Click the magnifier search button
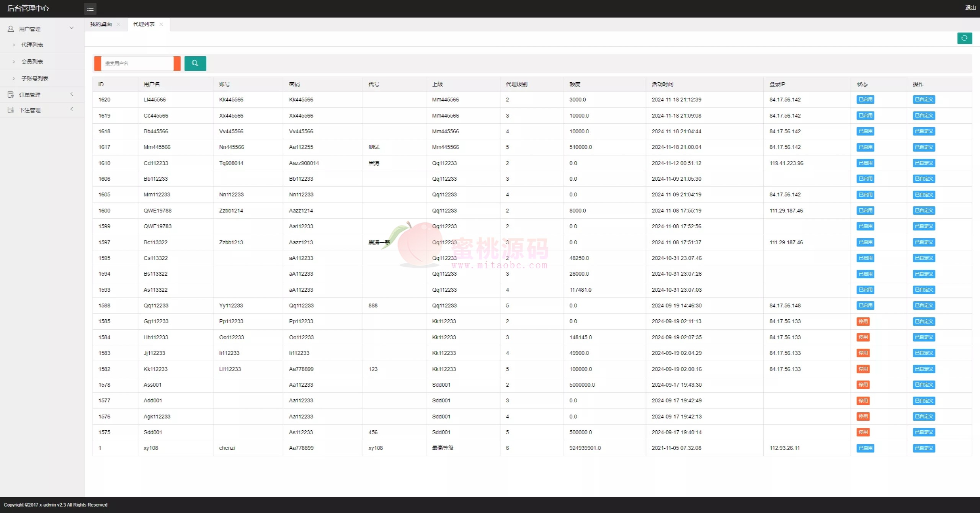The height and width of the screenshot is (513, 980). 195,63
